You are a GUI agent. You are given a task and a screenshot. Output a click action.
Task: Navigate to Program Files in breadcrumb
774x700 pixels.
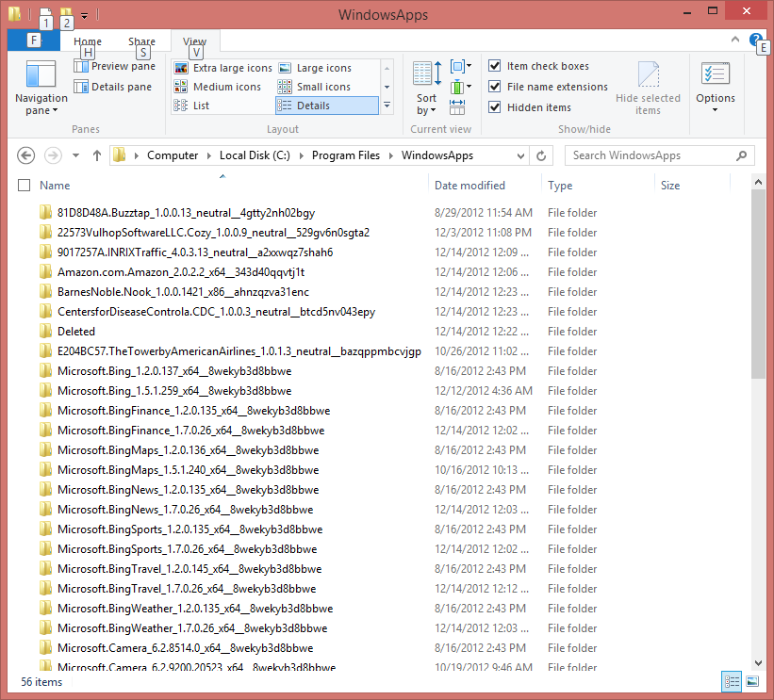click(x=346, y=155)
